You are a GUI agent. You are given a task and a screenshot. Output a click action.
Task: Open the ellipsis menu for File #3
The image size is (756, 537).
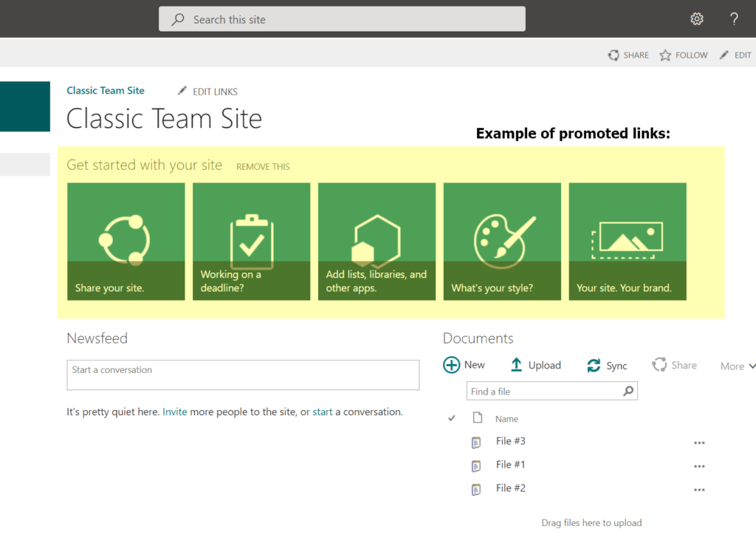point(699,442)
